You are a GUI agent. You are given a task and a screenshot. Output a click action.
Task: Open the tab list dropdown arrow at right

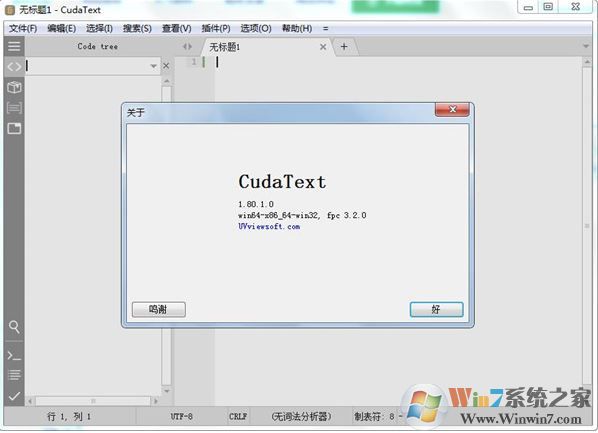click(586, 47)
